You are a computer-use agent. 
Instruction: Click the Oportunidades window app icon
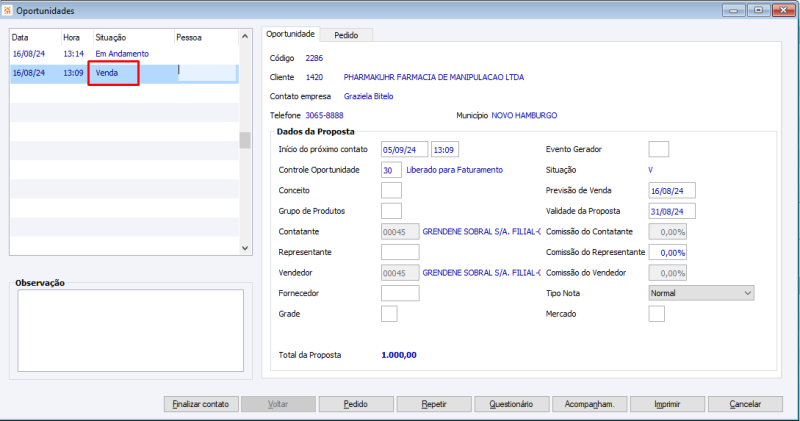7,10
